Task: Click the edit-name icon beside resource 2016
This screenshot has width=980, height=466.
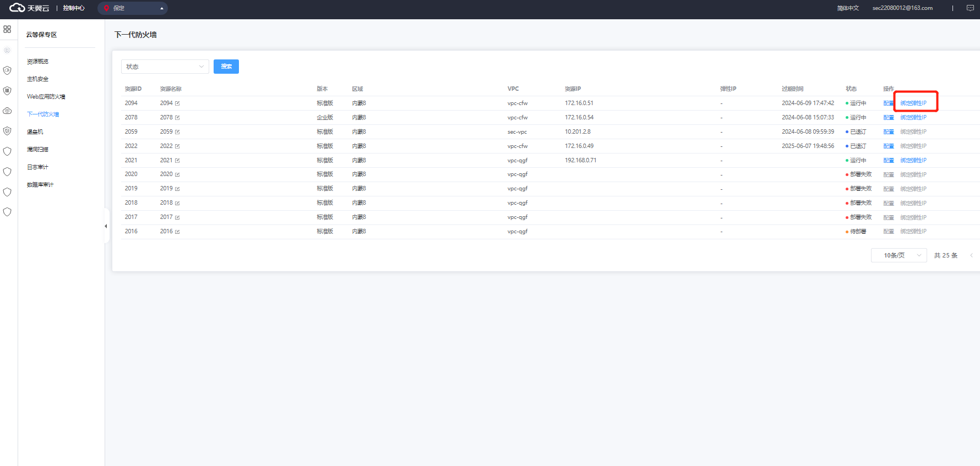Action: (177, 232)
